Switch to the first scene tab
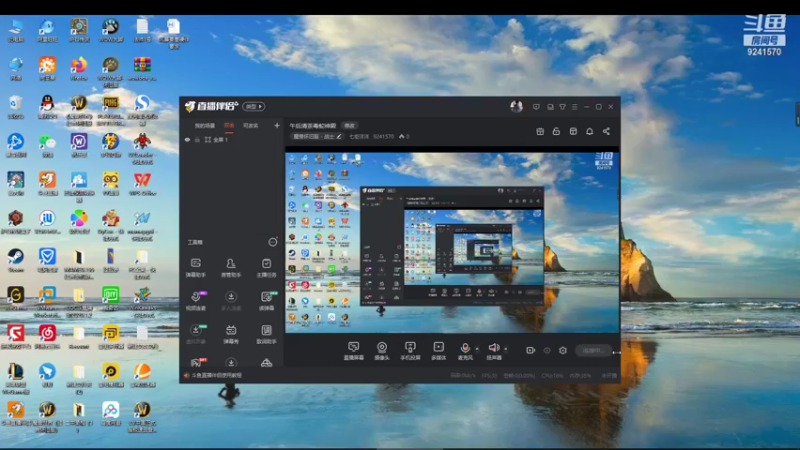Image resolution: width=800 pixels, height=450 pixels. click(205, 126)
